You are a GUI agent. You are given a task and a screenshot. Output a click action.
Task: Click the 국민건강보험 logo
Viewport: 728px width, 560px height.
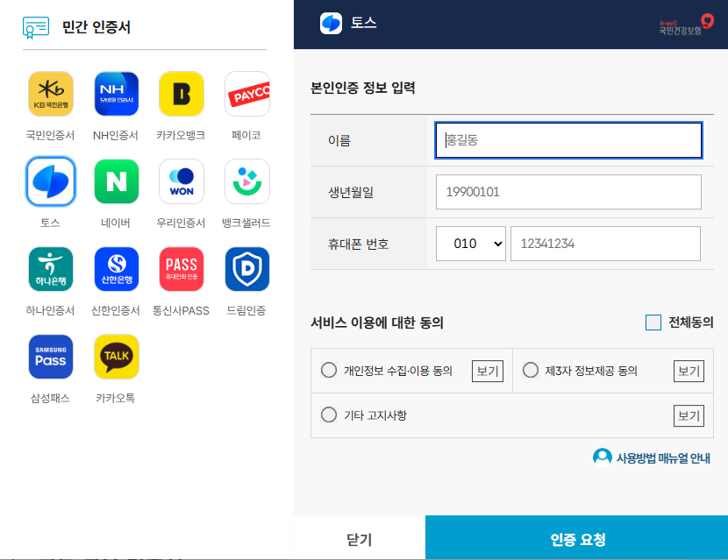tap(686, 25)
